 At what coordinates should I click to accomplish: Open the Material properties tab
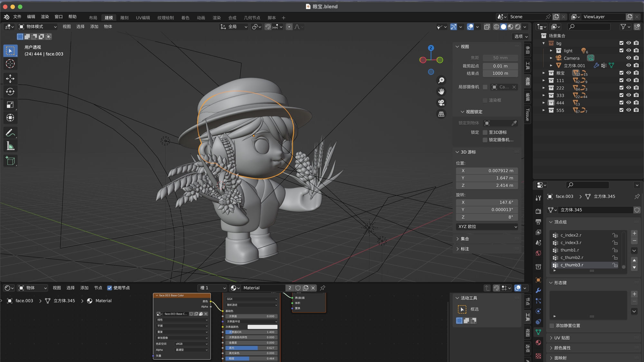[538, 343]
